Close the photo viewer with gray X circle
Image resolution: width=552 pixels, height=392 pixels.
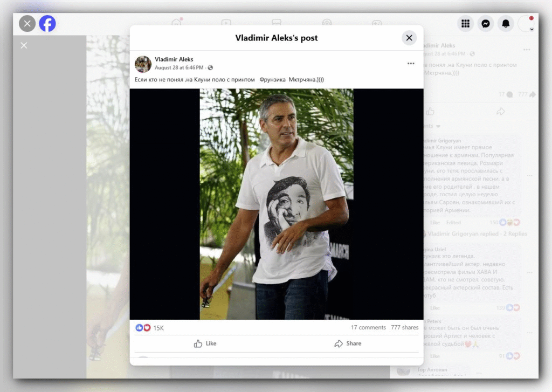27,24
